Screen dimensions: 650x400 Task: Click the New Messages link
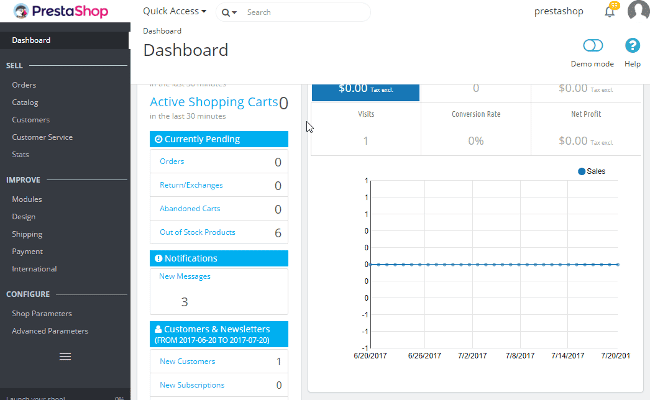point(185,276)
